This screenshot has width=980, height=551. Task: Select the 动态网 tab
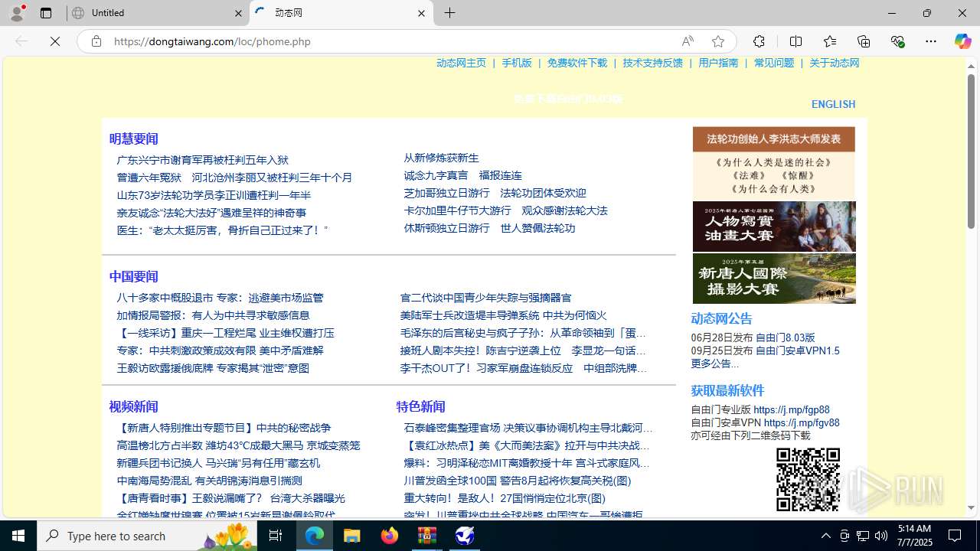341,13
